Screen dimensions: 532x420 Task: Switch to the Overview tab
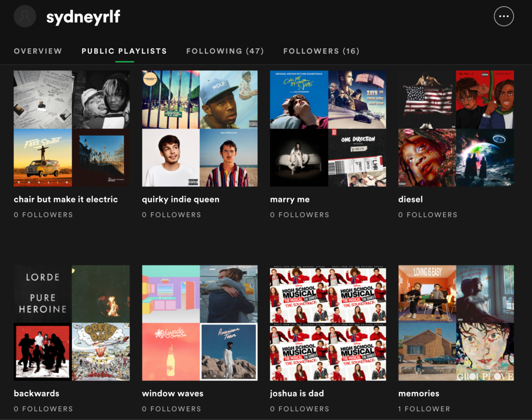click(x=38, y=51)
